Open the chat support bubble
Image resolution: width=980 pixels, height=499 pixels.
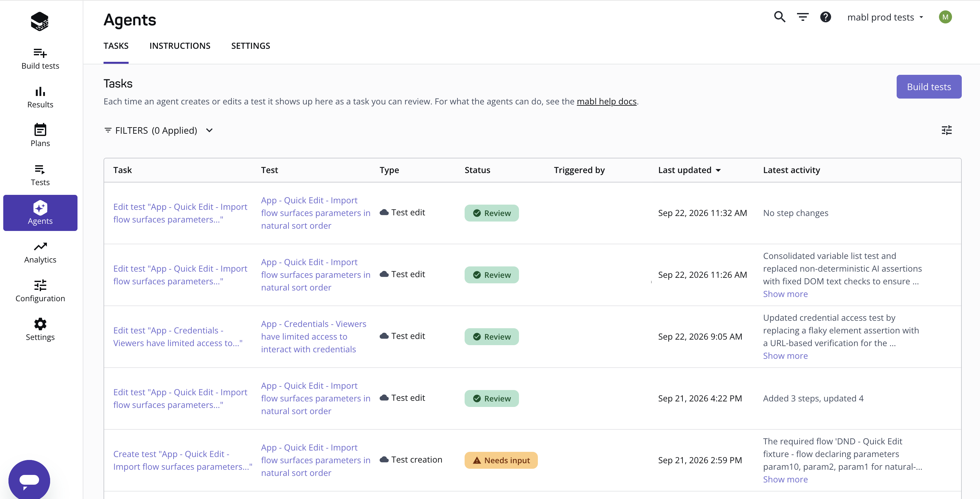[x=29, y=480]
